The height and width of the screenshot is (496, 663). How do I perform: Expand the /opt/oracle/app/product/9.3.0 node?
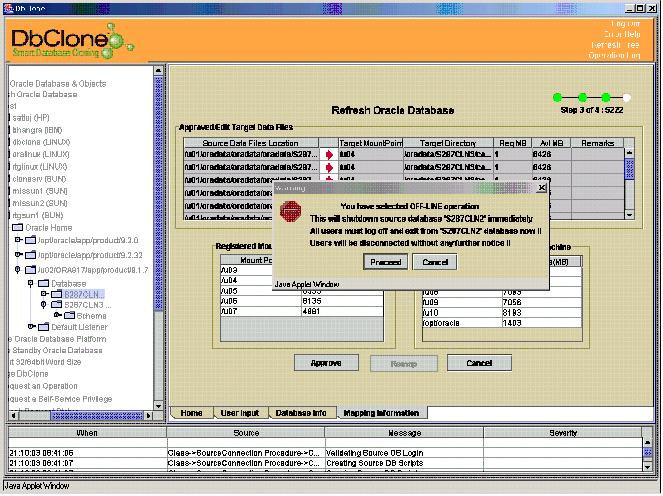click(x=18, y=240)
